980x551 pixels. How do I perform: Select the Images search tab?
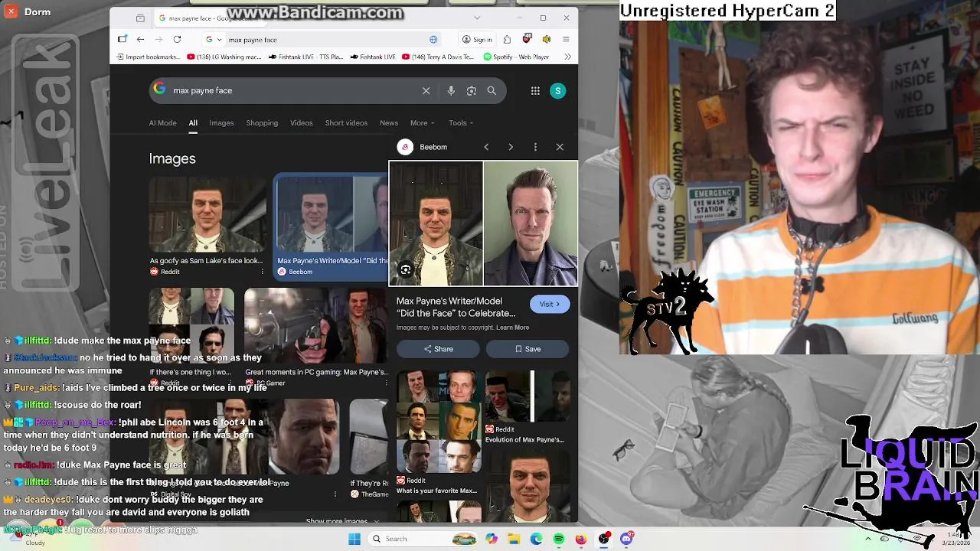click(221, 122)
